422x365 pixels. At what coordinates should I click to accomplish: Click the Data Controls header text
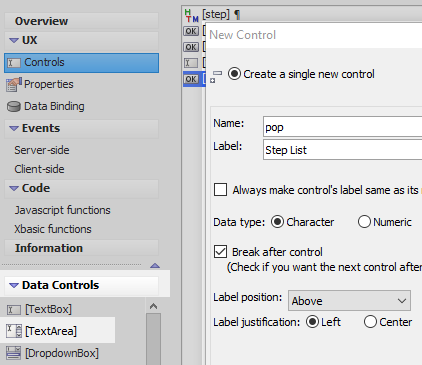[60, 285]
